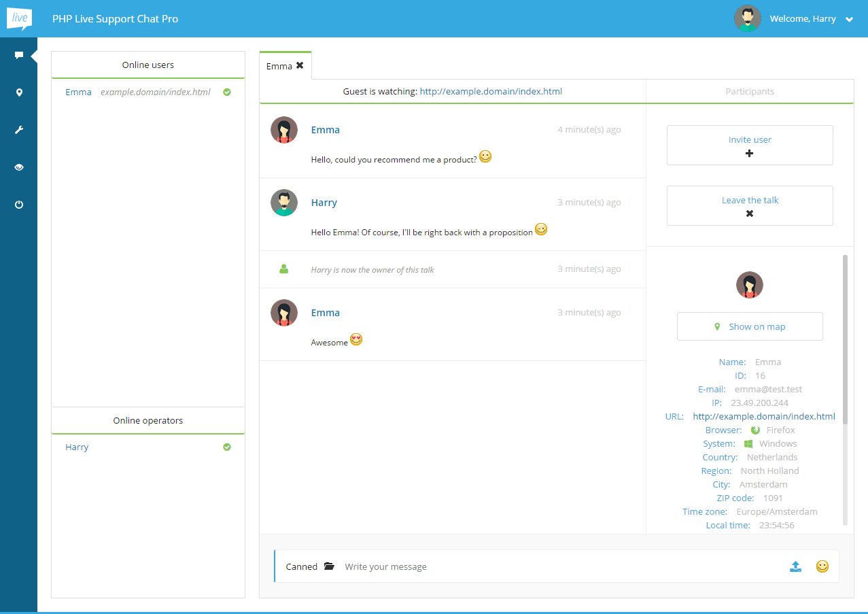Screen dimensions: 868x614
Task: Click the Invite user button
Action: pyautogui.click(x=750, y=145)
